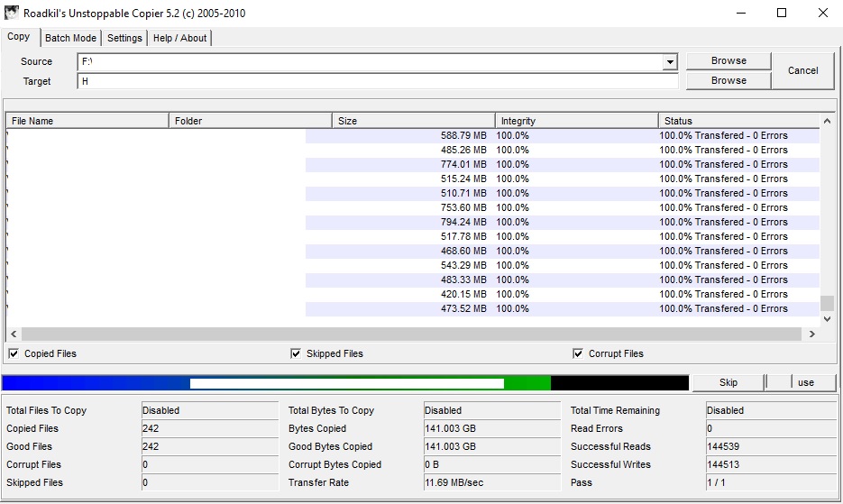
Task: Sort list by the File Name column header
Action: coord(87,121)
